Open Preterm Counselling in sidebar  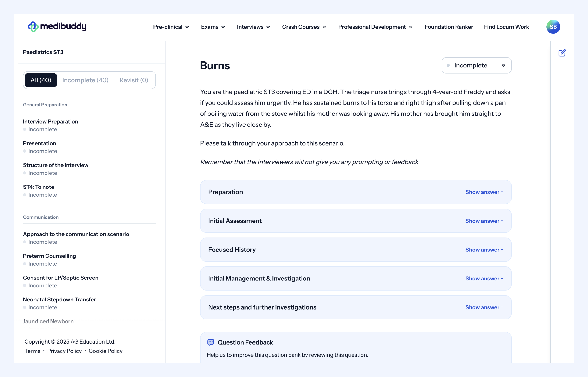[50, 256]
